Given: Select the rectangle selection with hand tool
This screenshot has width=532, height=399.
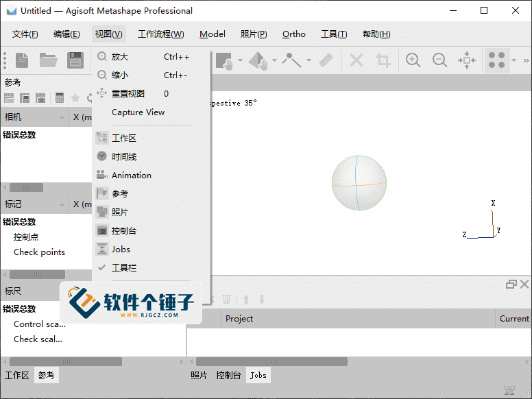Looking at the screenshot, I should coord(224,60).
